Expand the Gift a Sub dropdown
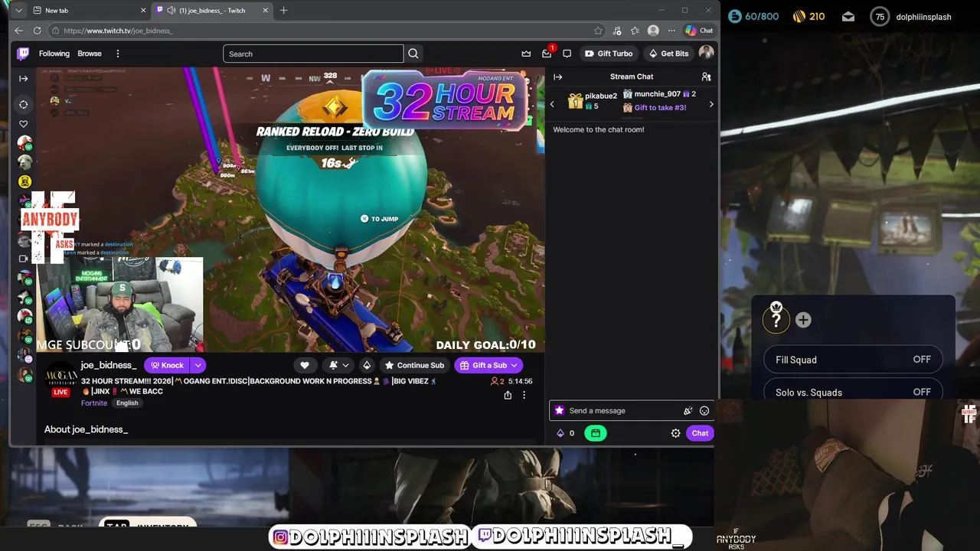Image resolution: width=980 pixels, height=551 pixels. click(x=514, y=365)
